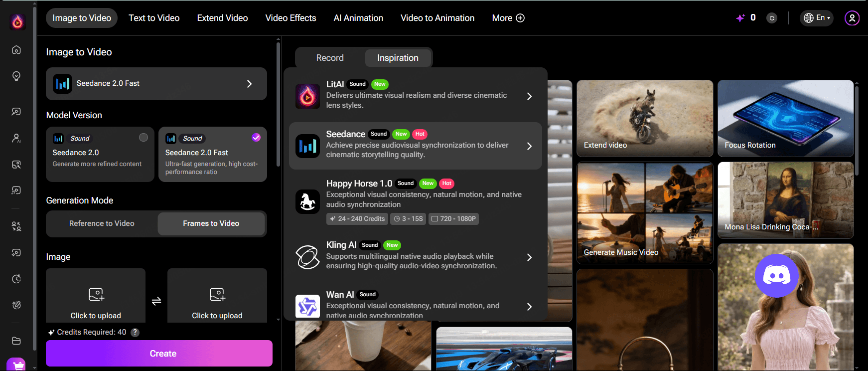Open the folder icon in sidebar
This screenshot has width=868, height=371.
[x=16, y=341]
